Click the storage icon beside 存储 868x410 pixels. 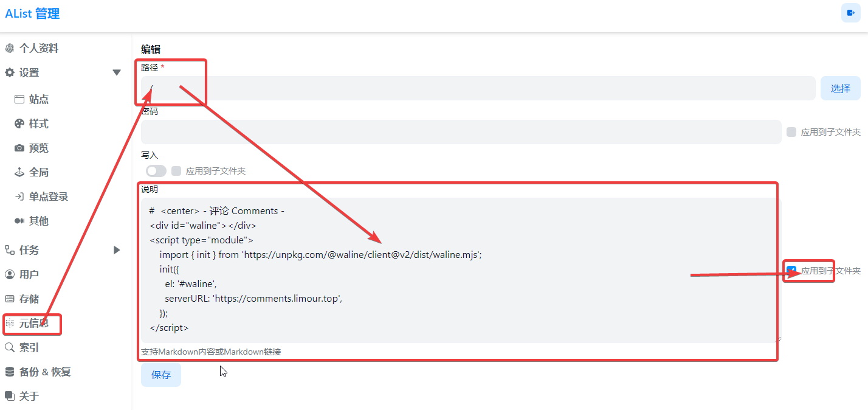click(x=9, y=299)
